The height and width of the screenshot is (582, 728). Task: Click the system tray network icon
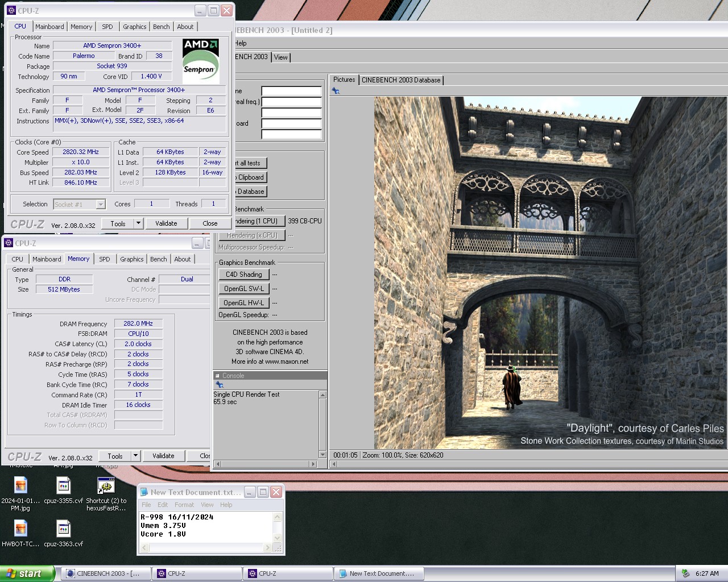click(685, 573)
